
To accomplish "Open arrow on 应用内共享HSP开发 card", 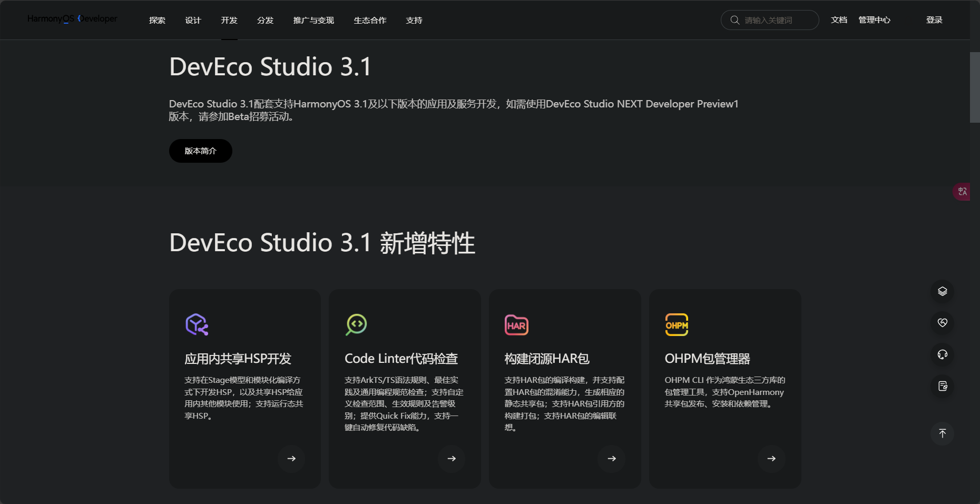I will [x=291, y=459].
